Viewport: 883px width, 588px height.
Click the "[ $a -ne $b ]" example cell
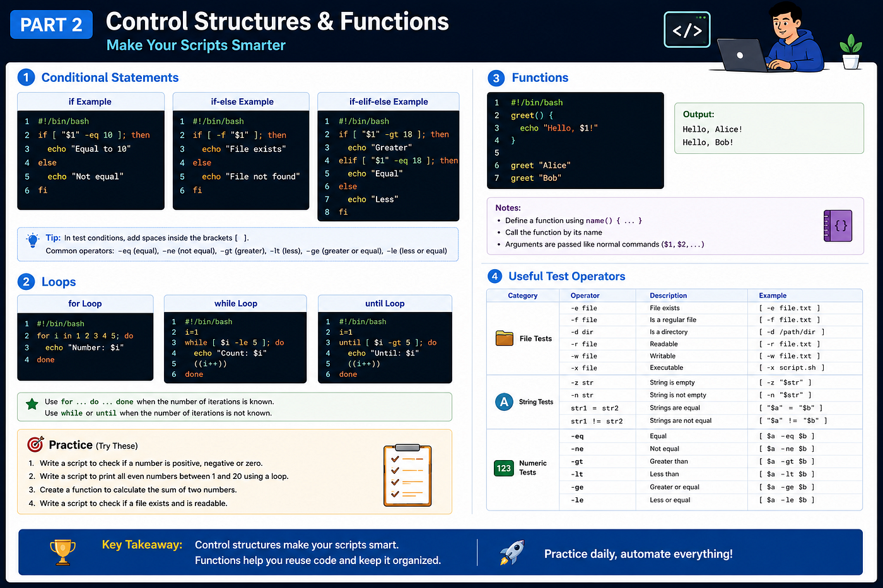787,449
